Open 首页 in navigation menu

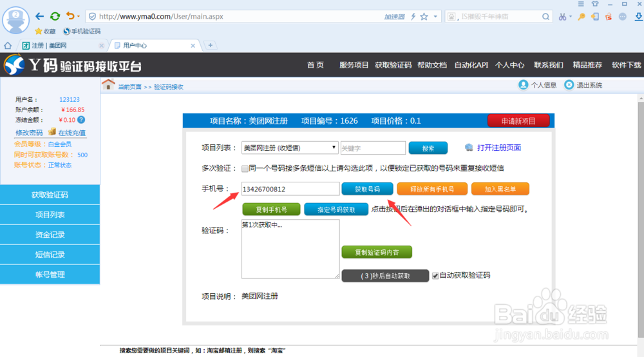point(316,65)
